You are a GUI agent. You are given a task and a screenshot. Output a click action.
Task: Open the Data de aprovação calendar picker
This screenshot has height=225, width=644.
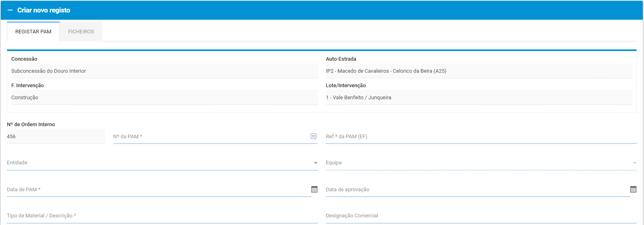[x=633, y=189]
